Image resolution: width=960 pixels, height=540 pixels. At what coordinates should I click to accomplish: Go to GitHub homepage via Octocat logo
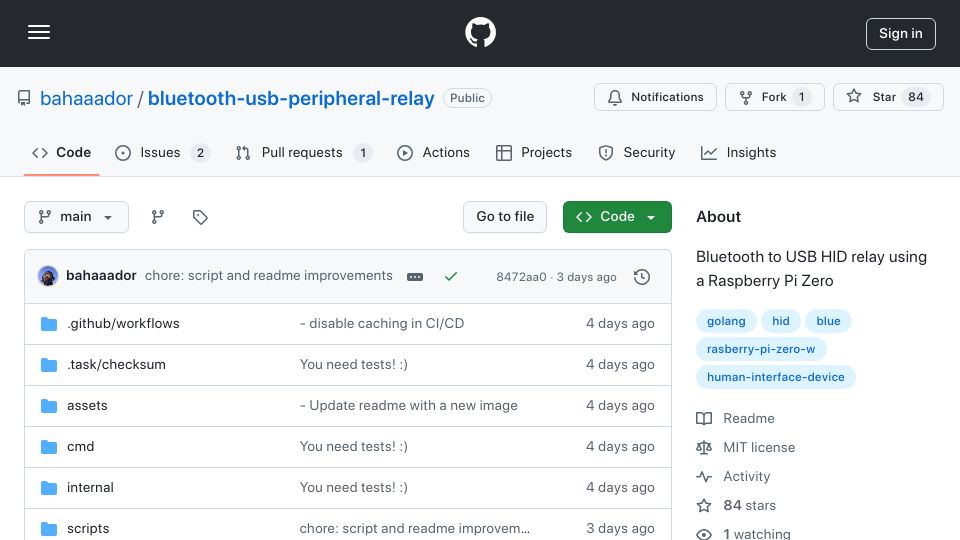tap(480, 32)
